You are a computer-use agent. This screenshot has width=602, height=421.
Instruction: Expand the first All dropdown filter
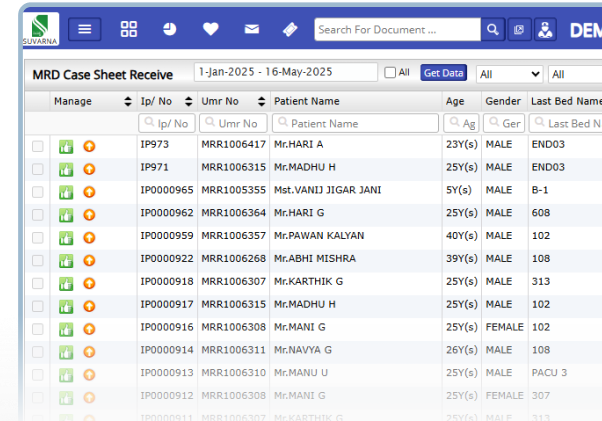coord(509,74)
